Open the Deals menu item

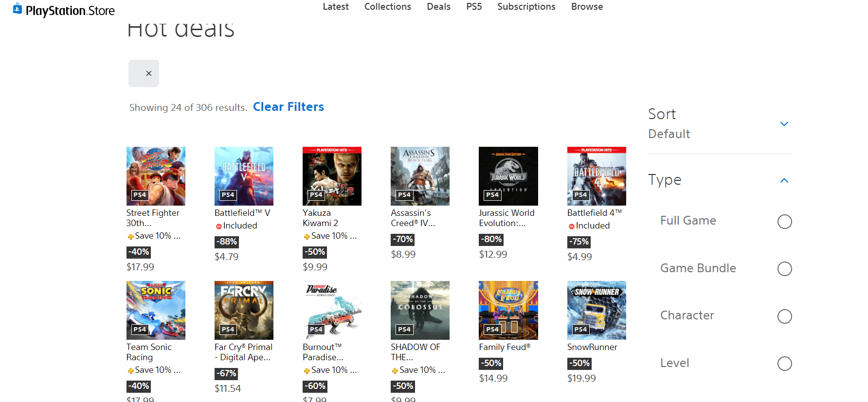point(438,7)
